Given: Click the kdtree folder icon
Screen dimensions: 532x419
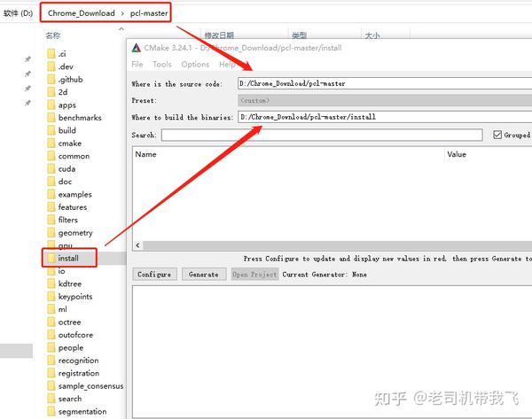Looking at the screenshot, I should pos(51,283).
